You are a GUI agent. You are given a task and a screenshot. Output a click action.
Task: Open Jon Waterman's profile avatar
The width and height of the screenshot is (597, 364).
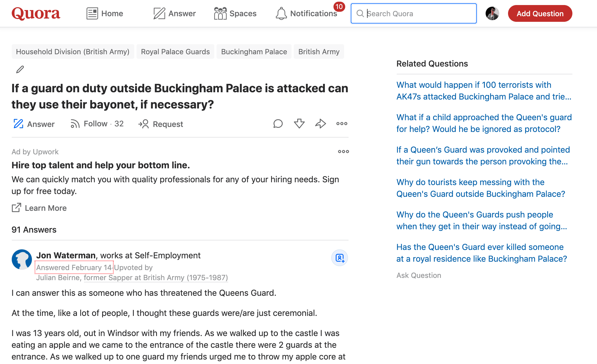(22, 259)
